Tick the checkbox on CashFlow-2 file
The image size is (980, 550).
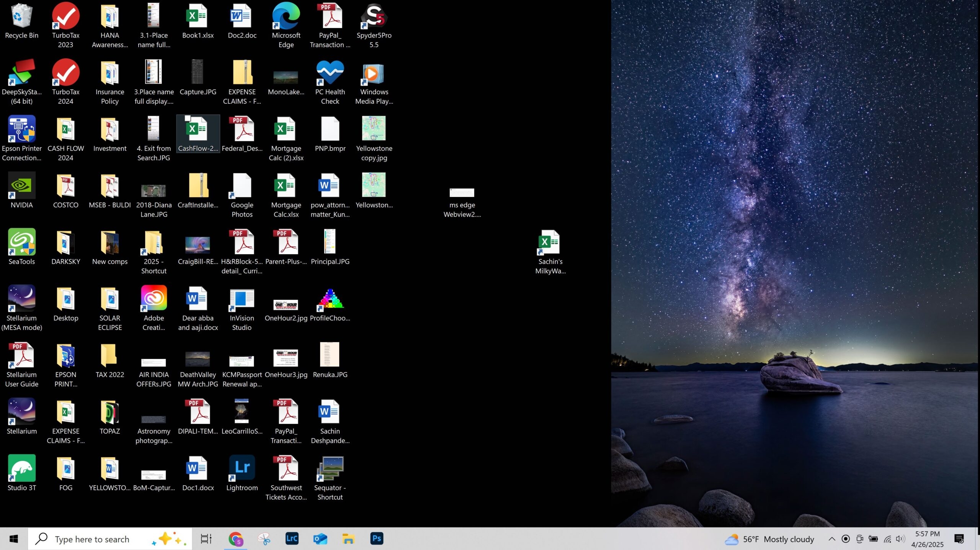click(188, 118)
